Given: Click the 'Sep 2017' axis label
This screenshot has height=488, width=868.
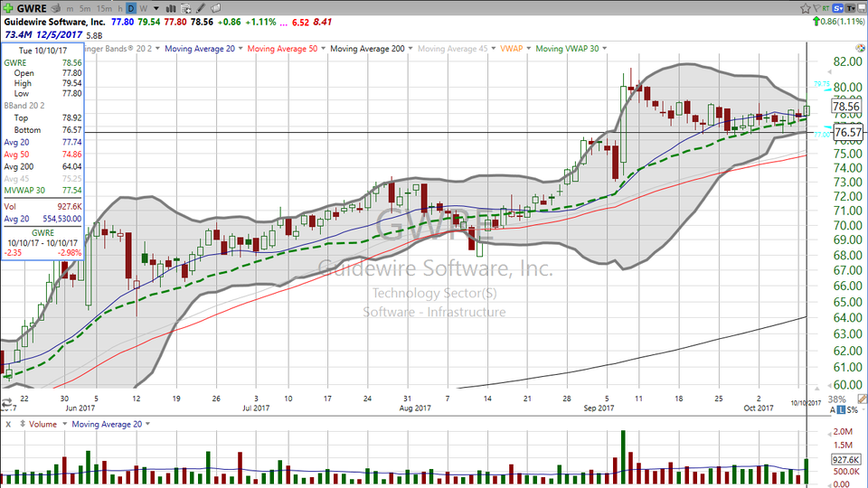Looking at the screenshot, I should pyautogui.click(x=599, y=408).
